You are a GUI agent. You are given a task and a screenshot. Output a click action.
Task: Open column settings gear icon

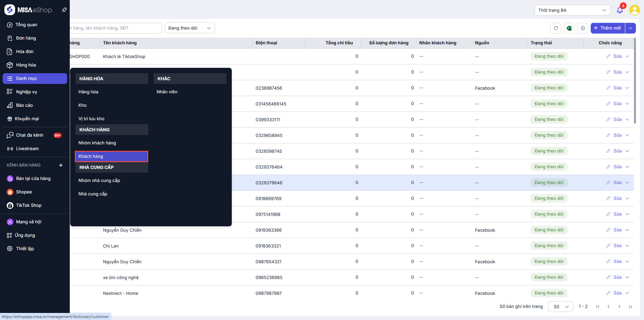tap(583, 28)
